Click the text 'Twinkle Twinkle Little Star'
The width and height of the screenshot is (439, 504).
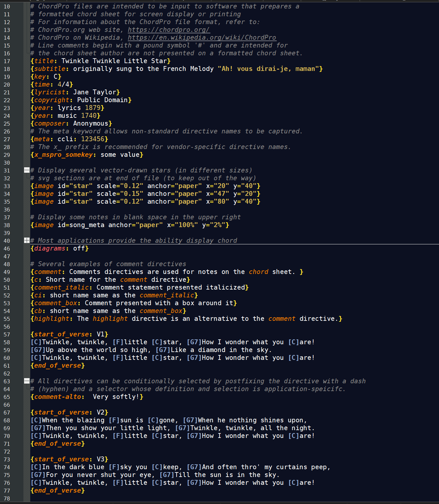114,61
